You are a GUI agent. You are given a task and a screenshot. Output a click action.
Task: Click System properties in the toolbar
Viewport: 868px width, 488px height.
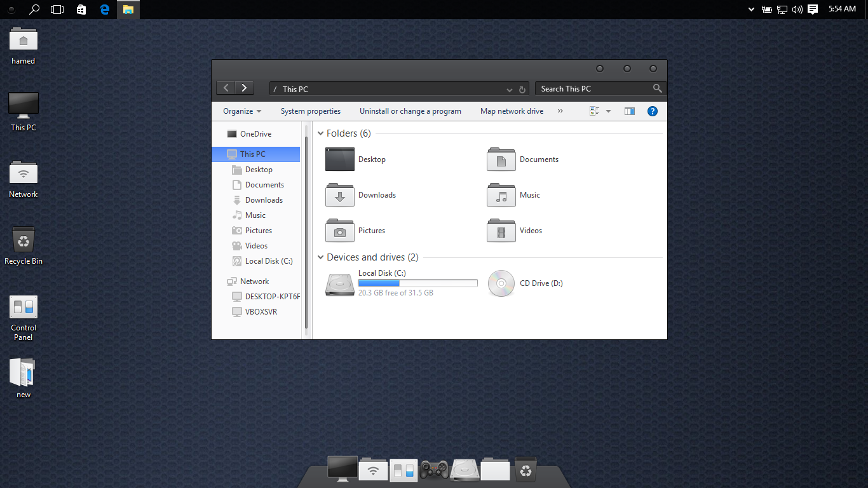(311, 111)
